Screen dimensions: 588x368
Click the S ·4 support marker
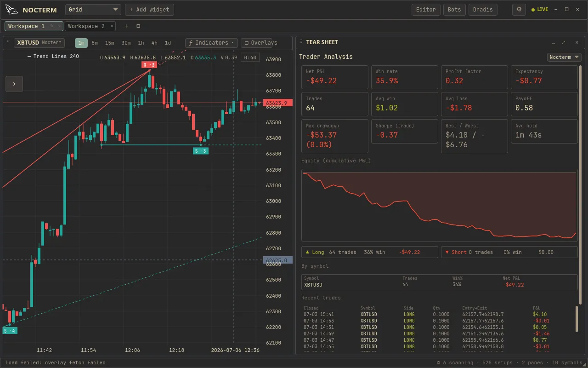click(x=10, y=331)
